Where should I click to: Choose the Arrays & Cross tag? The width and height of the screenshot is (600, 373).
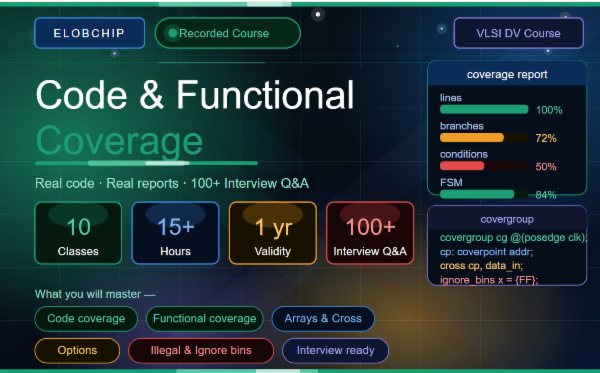(x=323, y=318)
